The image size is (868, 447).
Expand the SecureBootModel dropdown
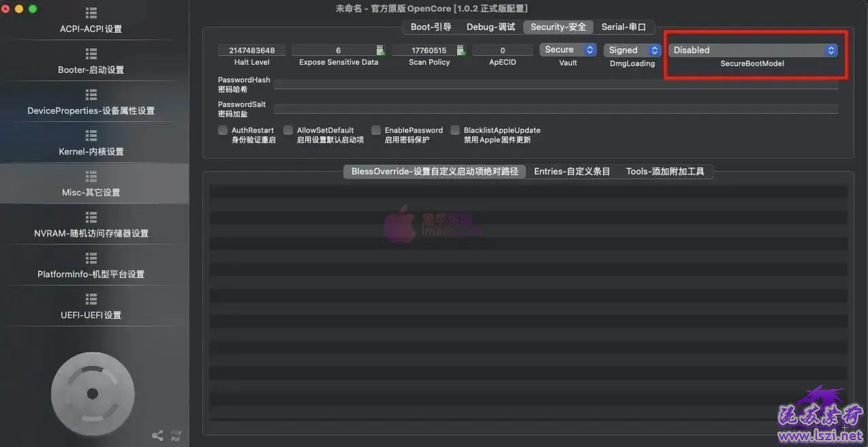[x=753, y=50]
